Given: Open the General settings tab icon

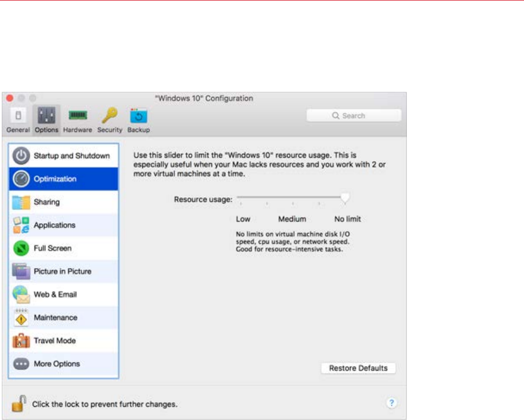Looking at the screenshot, I should [18, 115].
